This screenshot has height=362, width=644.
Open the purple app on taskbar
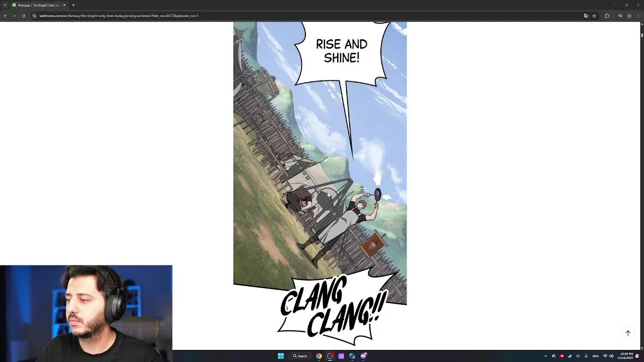(x=341, y=356)
